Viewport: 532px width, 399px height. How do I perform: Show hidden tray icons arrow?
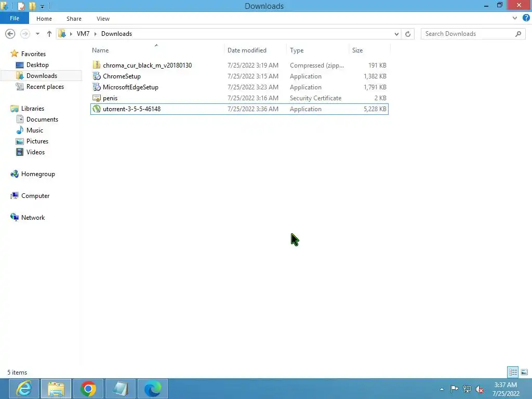[442, 389]
